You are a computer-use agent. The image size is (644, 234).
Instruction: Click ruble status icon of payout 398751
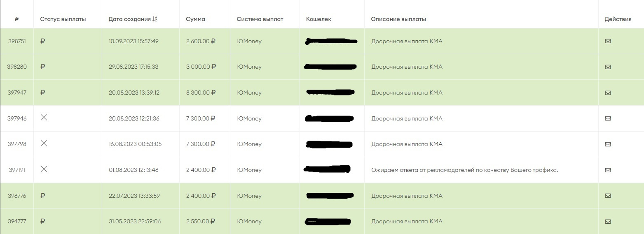click(x=43, y=41)
